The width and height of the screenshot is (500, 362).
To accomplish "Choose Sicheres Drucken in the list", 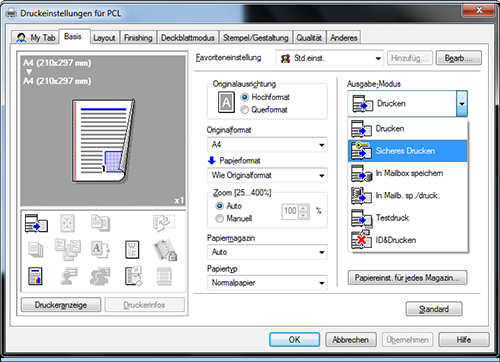I will pos(408,151).
